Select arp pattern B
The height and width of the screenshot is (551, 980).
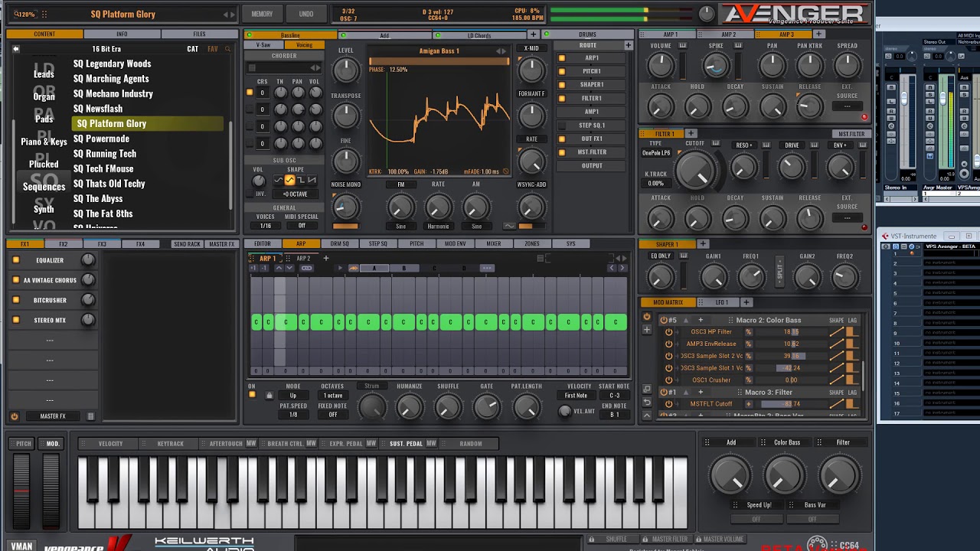coord(404,269)
